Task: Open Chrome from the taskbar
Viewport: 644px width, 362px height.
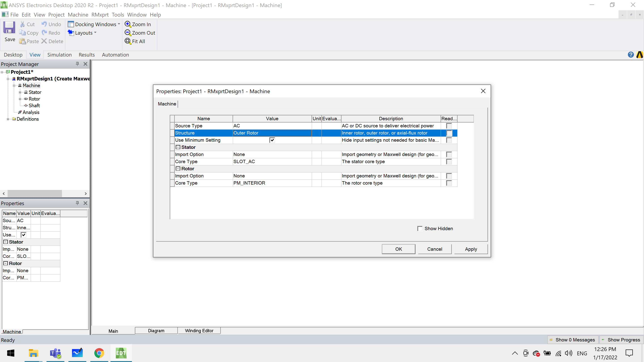Action: point(99,353)
